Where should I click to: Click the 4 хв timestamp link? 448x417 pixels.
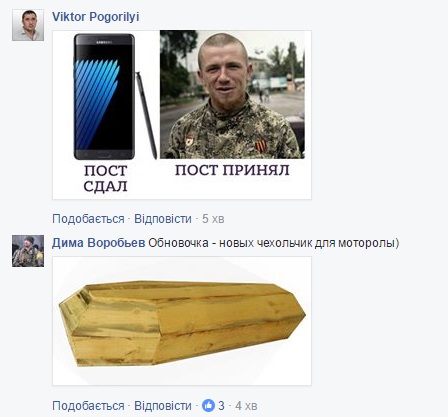pos(246,406)
